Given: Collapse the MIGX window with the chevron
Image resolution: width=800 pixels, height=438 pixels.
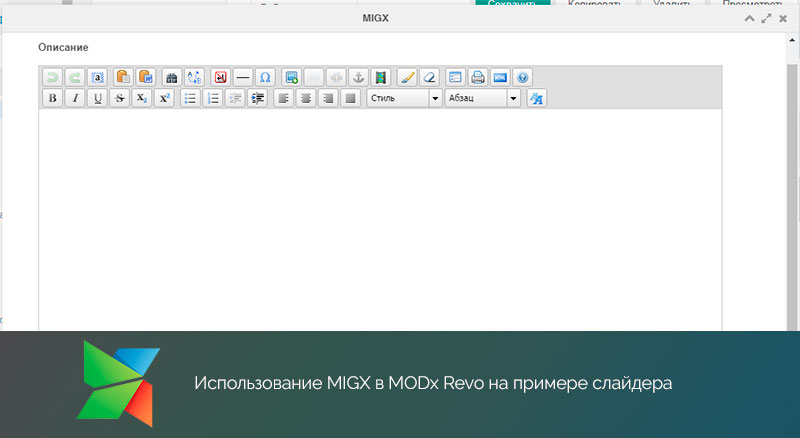Looking at the screenshot, I should point(749,19).
